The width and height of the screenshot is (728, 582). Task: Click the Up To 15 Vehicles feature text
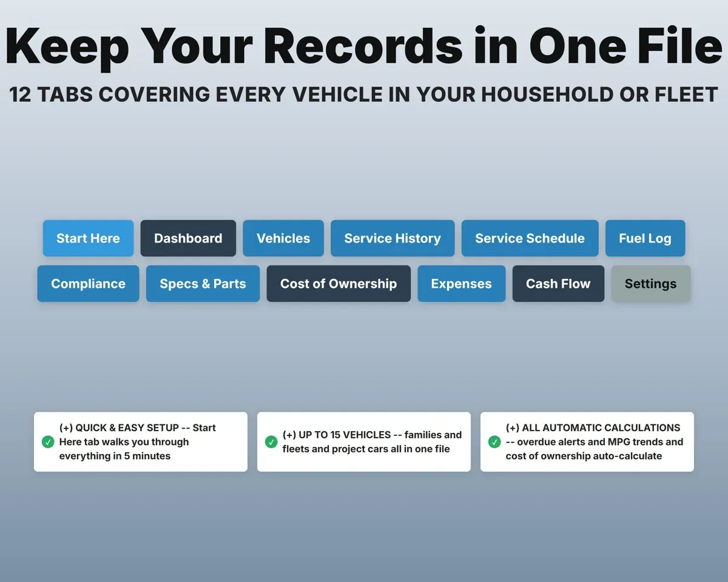[x=372, y=442]
